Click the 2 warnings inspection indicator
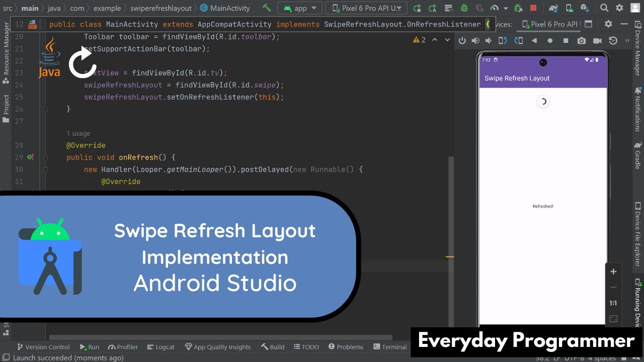Image resolution: width=644 pixels, height=362 pixels. click(x=419, y=40)
